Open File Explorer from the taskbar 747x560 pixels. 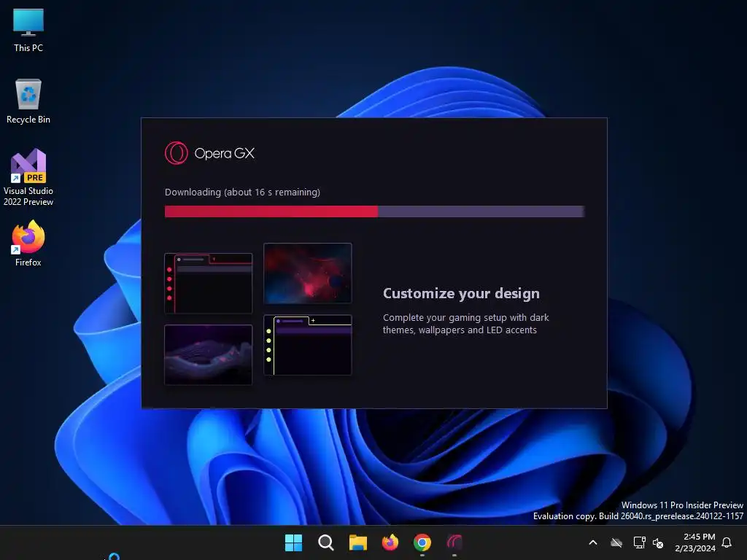(x=357, y=542)
